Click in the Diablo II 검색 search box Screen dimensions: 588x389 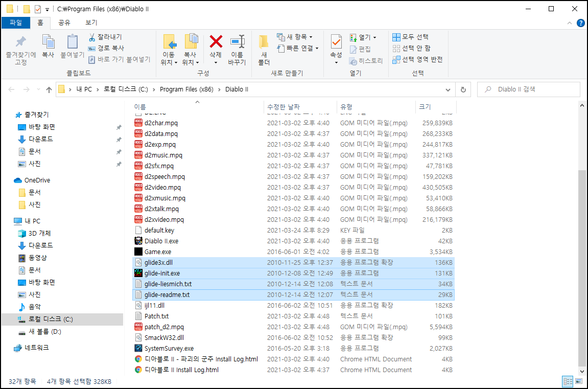[x=529, y=89]
